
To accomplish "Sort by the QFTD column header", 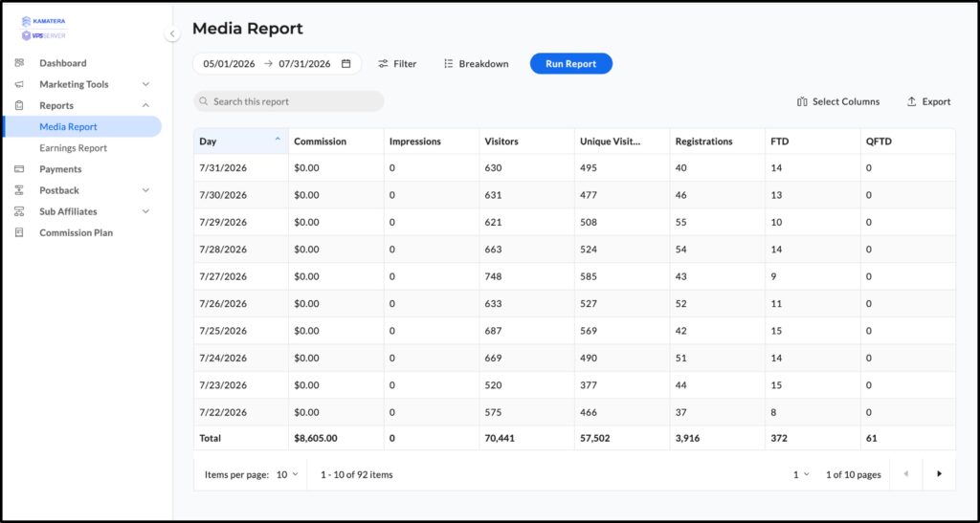I will tap(908, 142).
